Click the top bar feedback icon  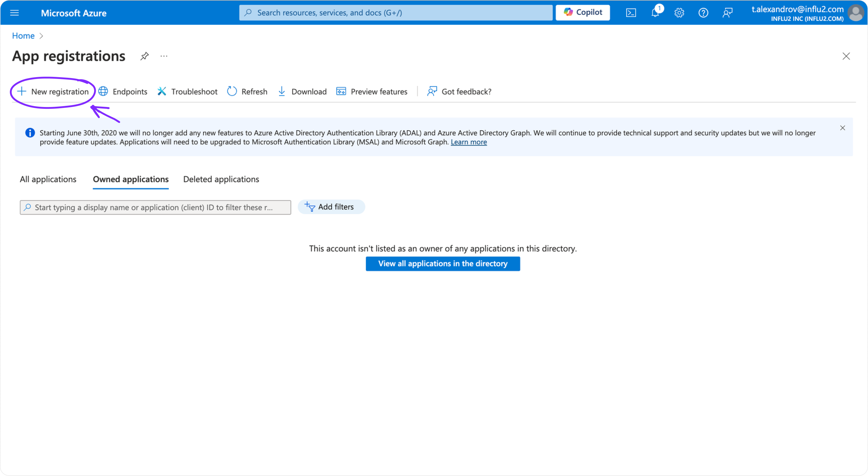[x=727, y=13]
